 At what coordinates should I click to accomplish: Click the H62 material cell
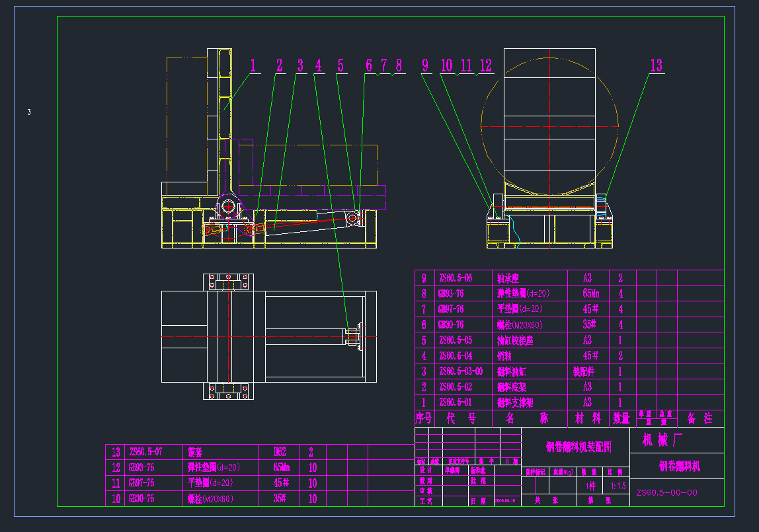279,452
